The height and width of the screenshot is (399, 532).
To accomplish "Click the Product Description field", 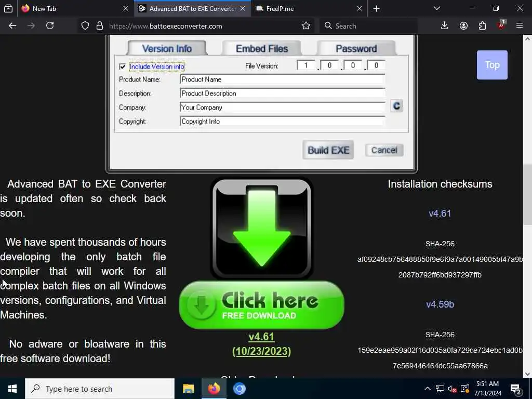I will 282,94.
